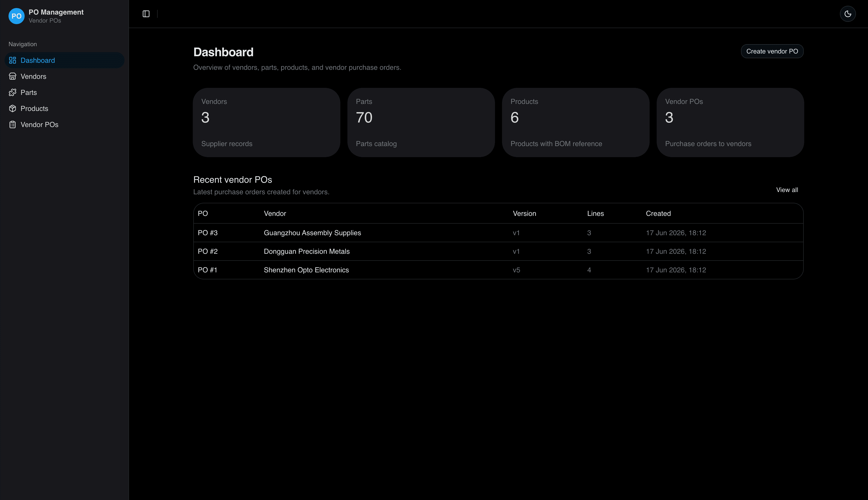
Task: Click the 6 products count value
Action: pyautogui.click(x=514, y=117)
